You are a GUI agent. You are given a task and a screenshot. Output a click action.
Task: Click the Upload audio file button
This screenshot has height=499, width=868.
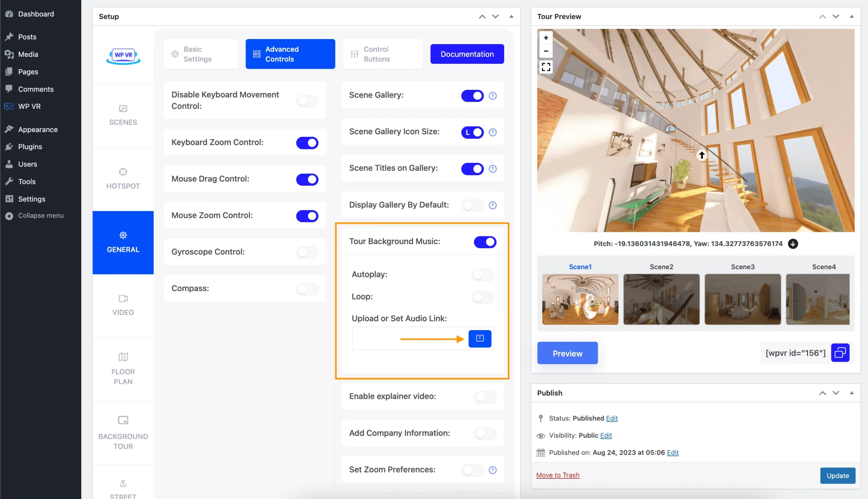pos(480,339)
